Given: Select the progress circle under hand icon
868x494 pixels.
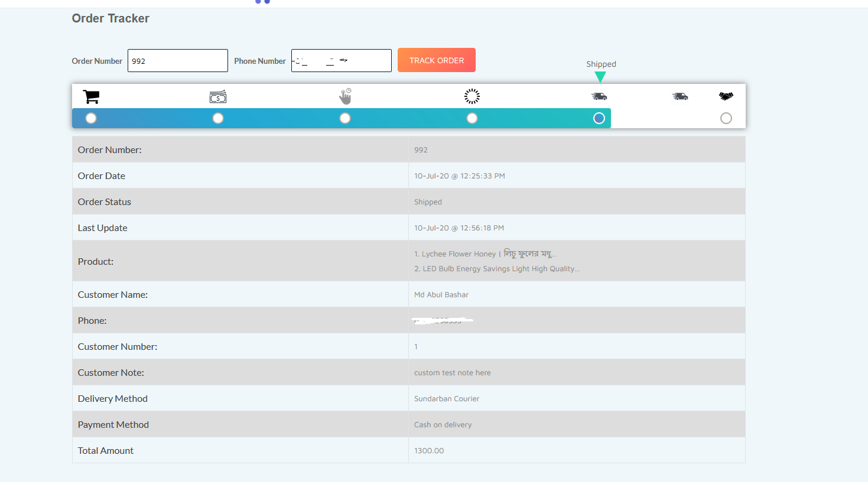Looking at the screenshot, I should pyautogui.click(x=345, y=118).
